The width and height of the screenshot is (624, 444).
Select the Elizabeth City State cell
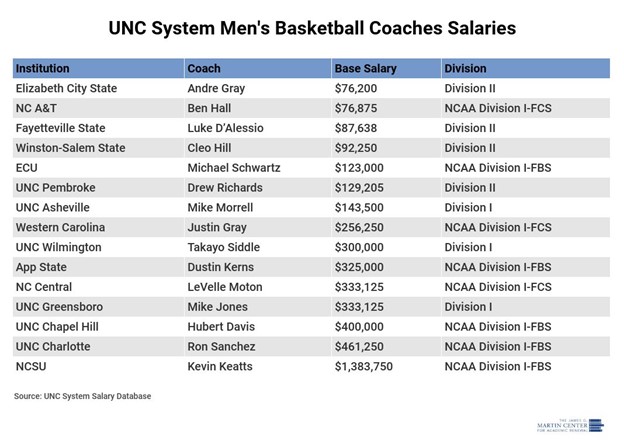coord(67,89)
